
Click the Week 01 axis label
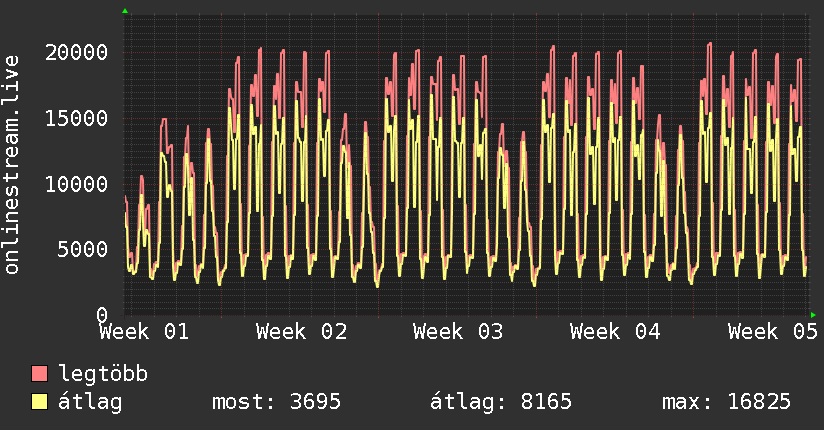pyautogui.click(x=144, y=332)
